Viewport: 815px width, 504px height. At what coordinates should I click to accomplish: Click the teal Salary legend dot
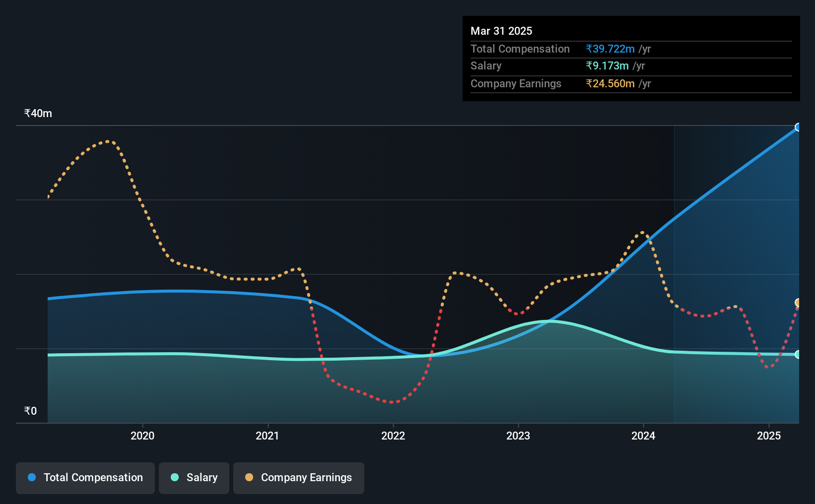(x=175, y=477)
